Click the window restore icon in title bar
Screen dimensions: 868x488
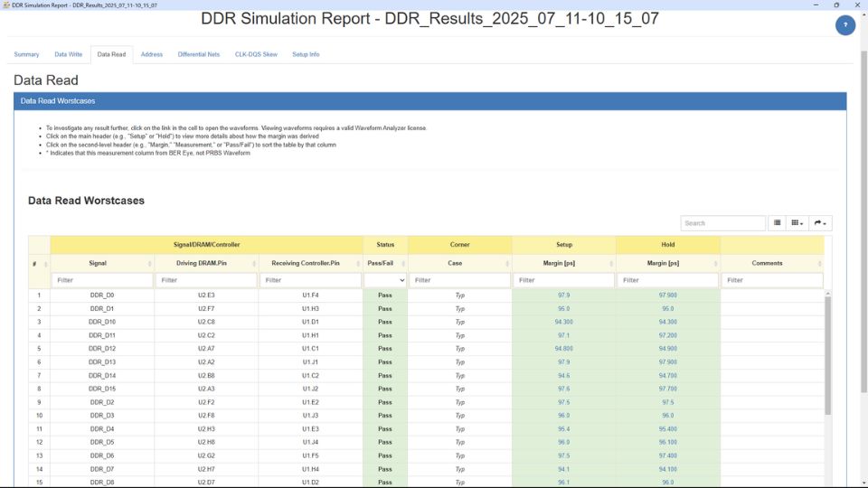[836, 5]
